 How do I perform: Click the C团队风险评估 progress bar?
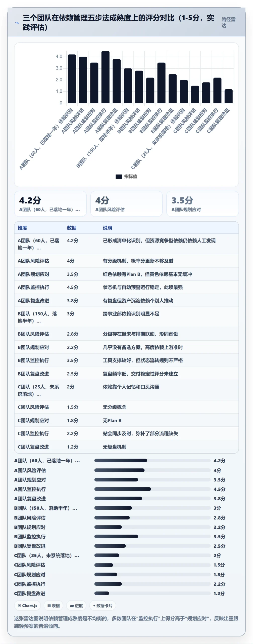pyautogui.click(x=153, y=565)
